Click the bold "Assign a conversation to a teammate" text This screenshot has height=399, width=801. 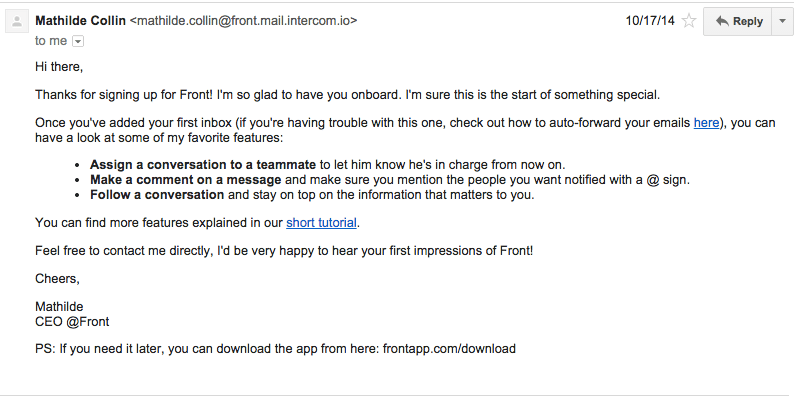coord(203,165)
